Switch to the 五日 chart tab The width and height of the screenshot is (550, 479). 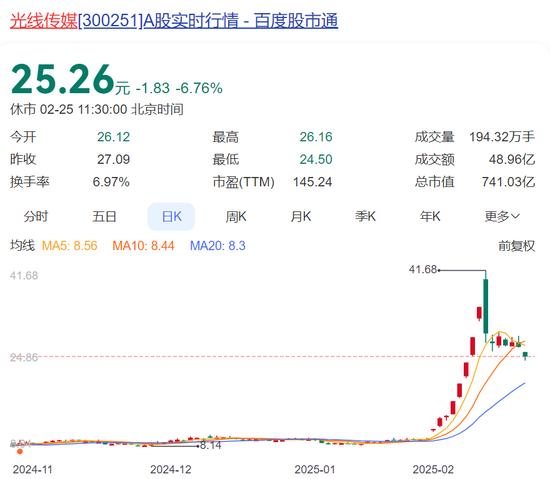[x=104, y=216]
